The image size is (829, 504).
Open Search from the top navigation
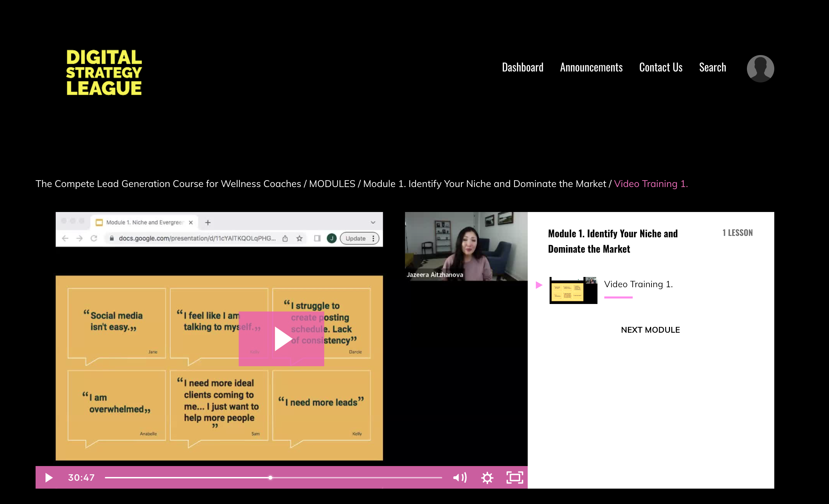[x=712, y=67]
